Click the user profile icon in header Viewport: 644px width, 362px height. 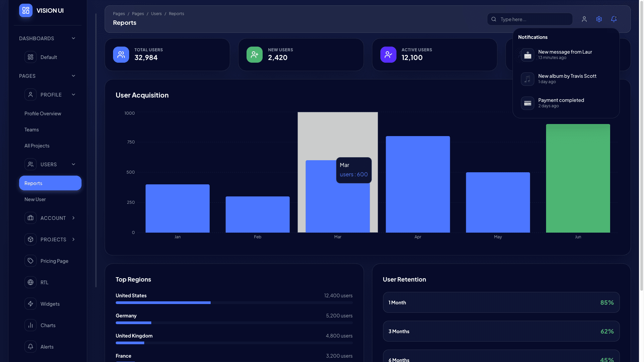584,19
